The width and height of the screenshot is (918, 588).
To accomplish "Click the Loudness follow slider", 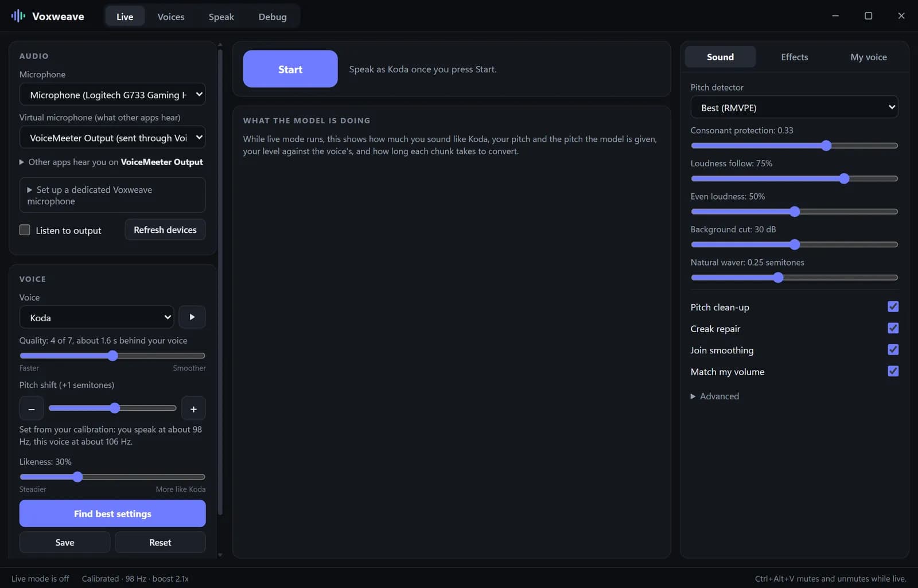I will pyautogui.click(x=794, y=178).
